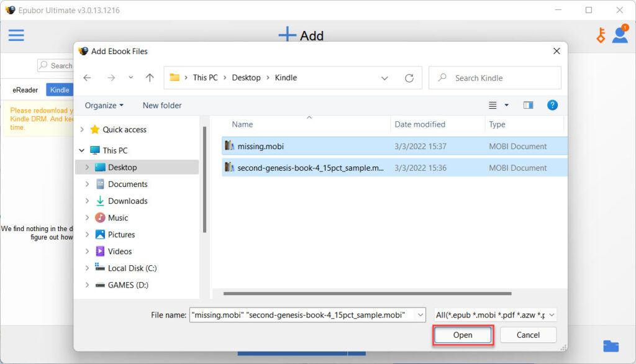Open Downloads in navigation pane
This screenshot has width=636, height=364.
(x=127, y=201)
